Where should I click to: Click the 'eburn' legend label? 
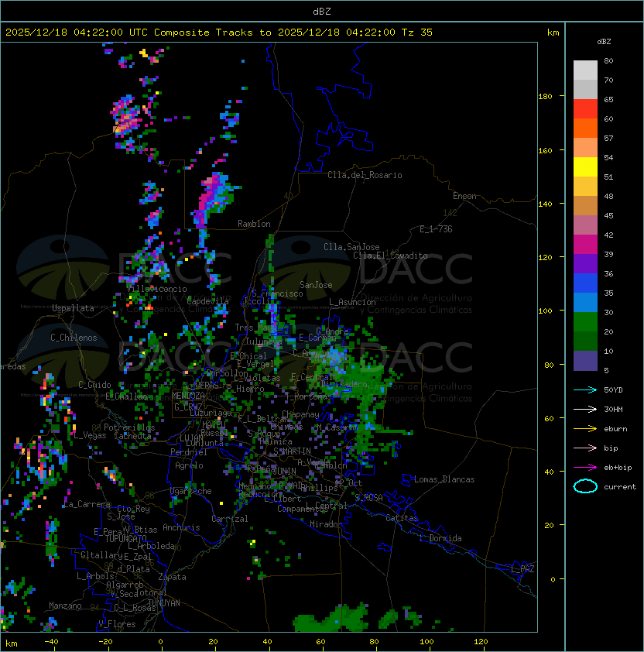[615, 429]
